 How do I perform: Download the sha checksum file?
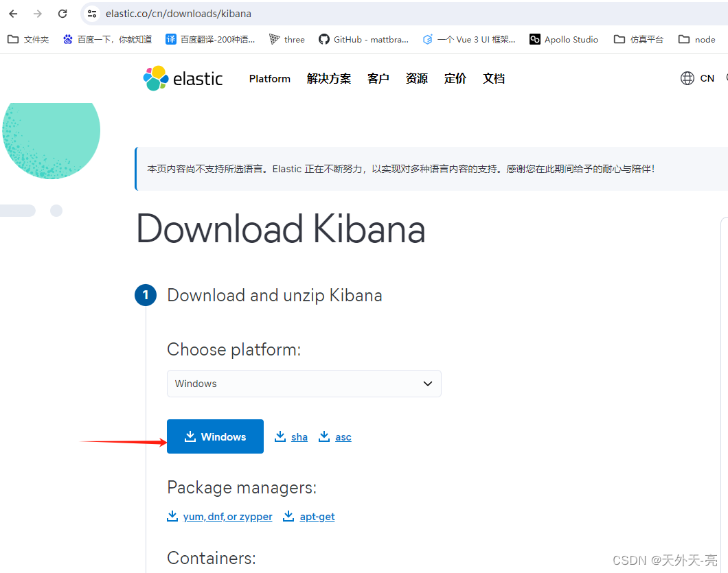[x=291, y=436]
